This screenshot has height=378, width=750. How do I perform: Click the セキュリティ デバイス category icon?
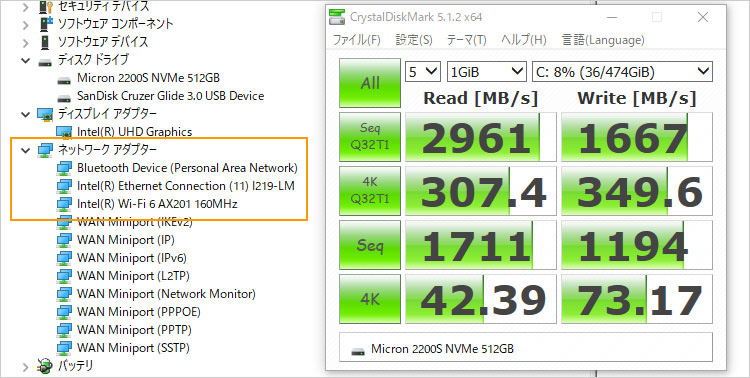46,6
